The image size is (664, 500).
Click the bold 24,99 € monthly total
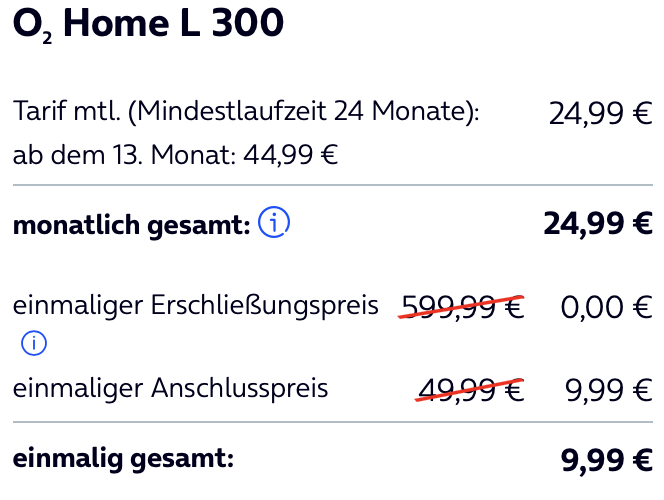point(598,224)
